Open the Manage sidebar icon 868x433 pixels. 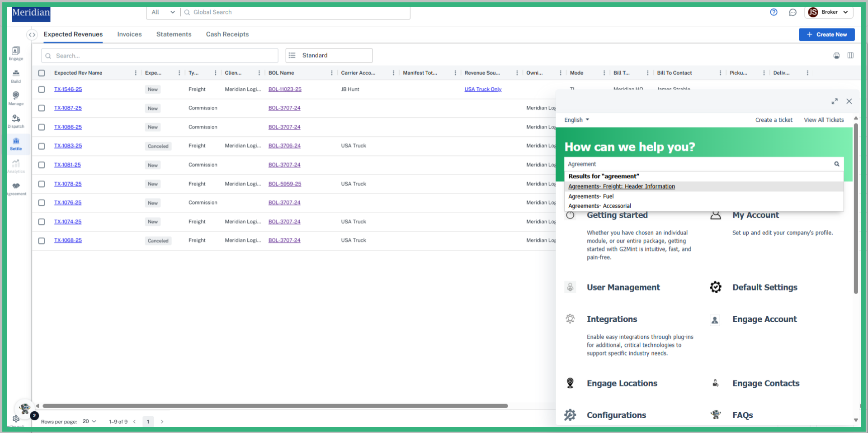(16, 98)
